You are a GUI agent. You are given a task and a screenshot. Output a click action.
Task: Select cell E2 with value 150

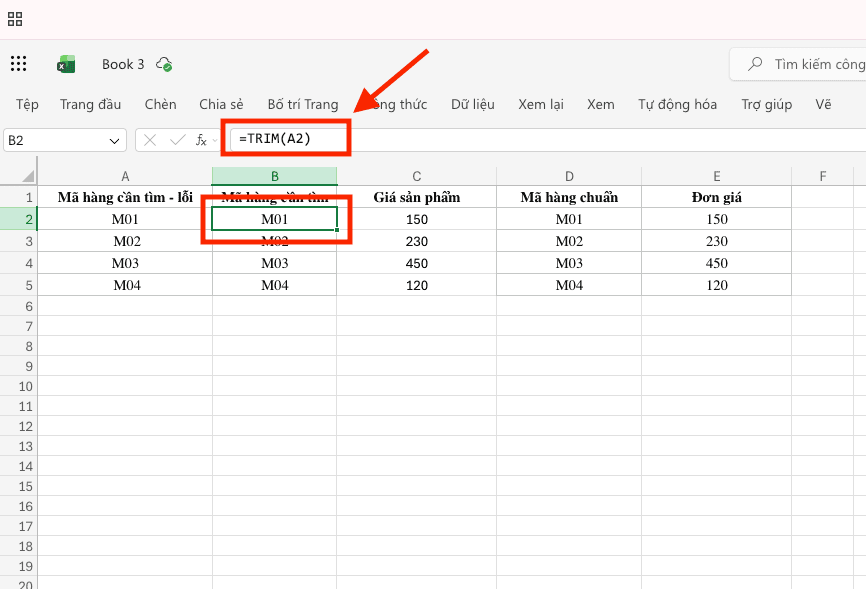[717, 219]
